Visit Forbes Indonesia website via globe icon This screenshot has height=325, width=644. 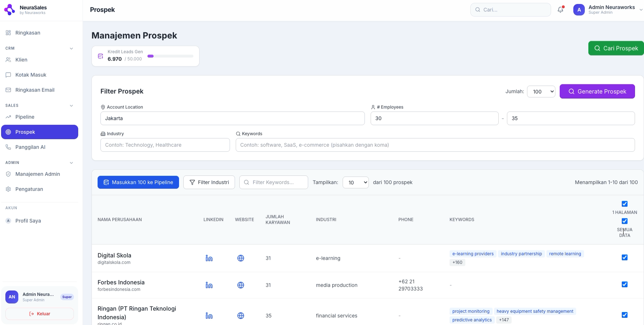pyautogui.click(x=241, y=285)
